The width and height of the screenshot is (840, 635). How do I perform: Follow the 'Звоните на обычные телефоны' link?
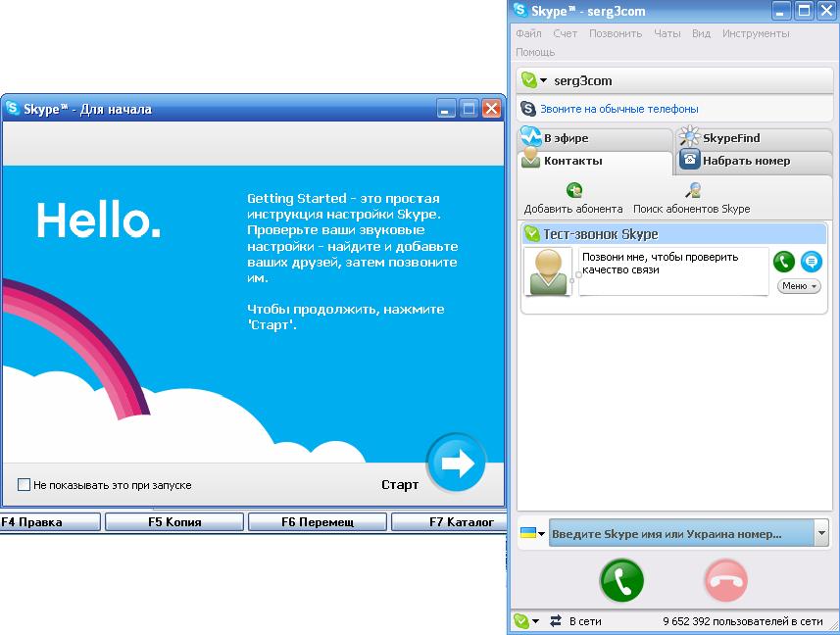coord(618,109)
